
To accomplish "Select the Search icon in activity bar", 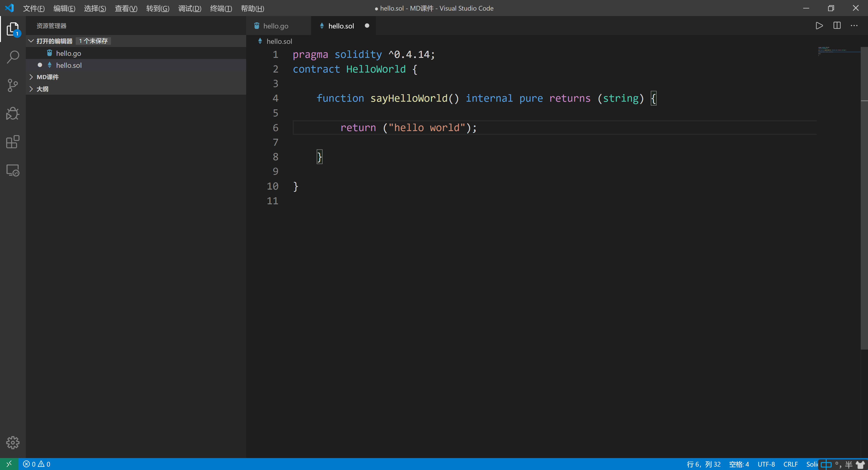I will (x=13, y=56).
